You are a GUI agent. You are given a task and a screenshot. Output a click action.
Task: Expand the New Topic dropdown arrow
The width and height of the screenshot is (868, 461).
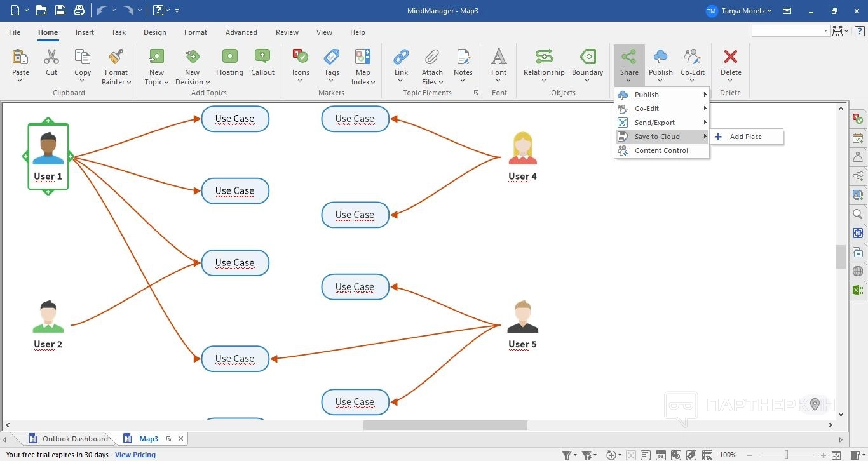(x=166, y=83)
